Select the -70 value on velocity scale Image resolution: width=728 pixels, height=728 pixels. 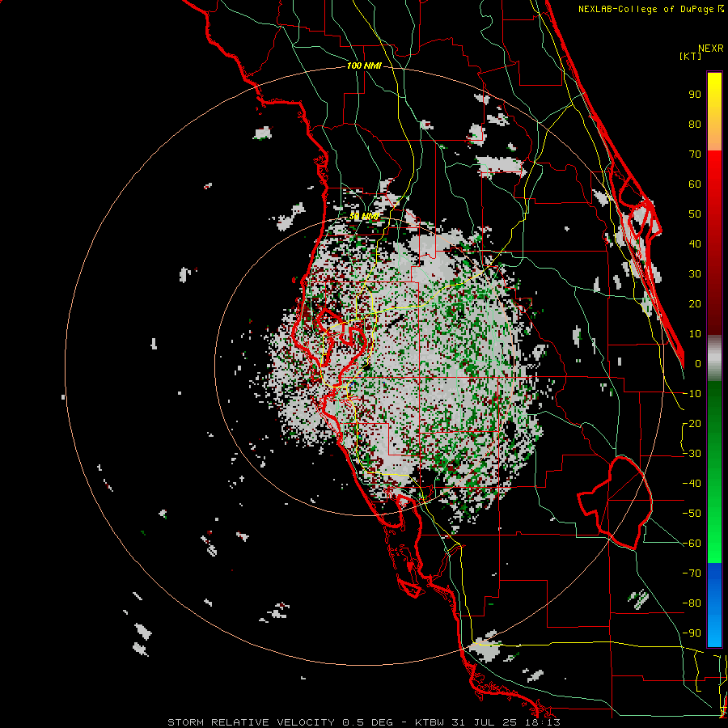(x=692, y=574)
